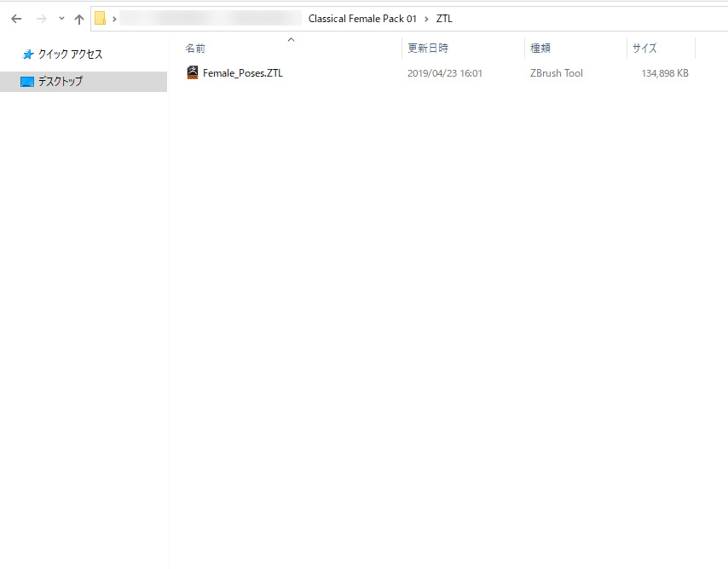Click the yellow folder icon in address bar

[x=101, y=19]
